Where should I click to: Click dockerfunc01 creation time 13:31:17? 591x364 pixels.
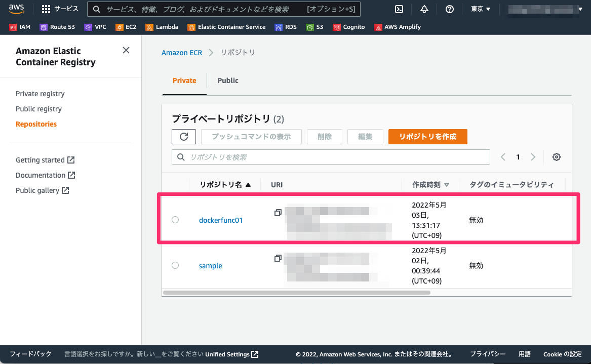tap(425, 225)
